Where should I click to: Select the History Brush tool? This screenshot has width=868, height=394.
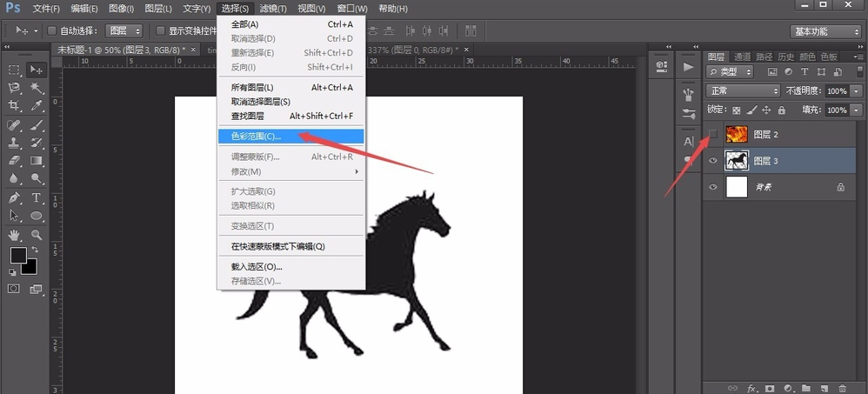coord(37,143)
